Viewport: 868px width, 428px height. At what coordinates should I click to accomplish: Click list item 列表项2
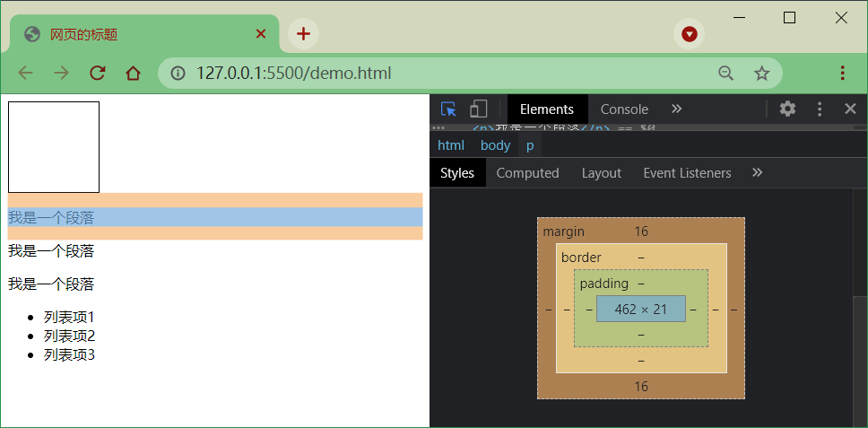pos(69,336)
